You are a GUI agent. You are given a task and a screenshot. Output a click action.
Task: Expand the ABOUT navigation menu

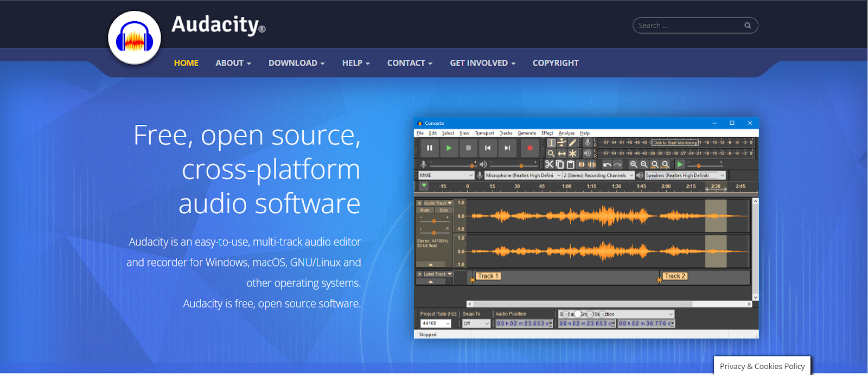click(x=233, y=63)
